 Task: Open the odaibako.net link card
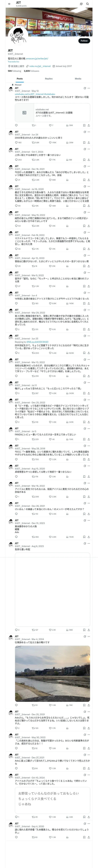tap(52, 113)
